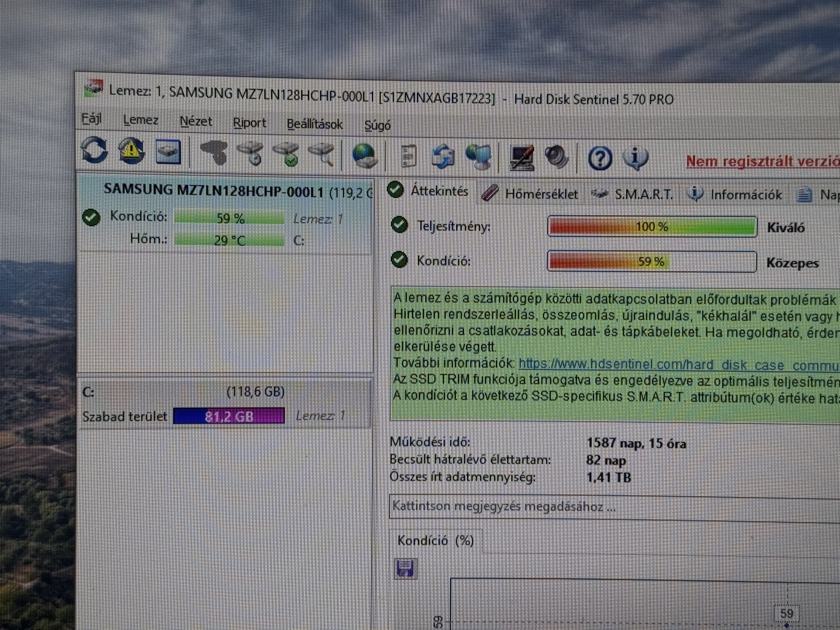
Task: Click the 59 data point label on chart
Action: pyautogui.click(x=786, y=613)
